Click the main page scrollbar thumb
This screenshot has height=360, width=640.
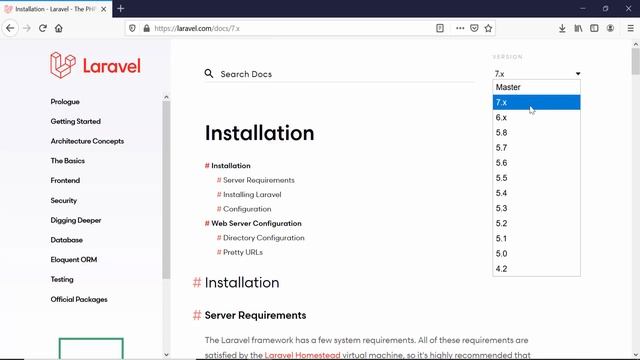point(636,61)
